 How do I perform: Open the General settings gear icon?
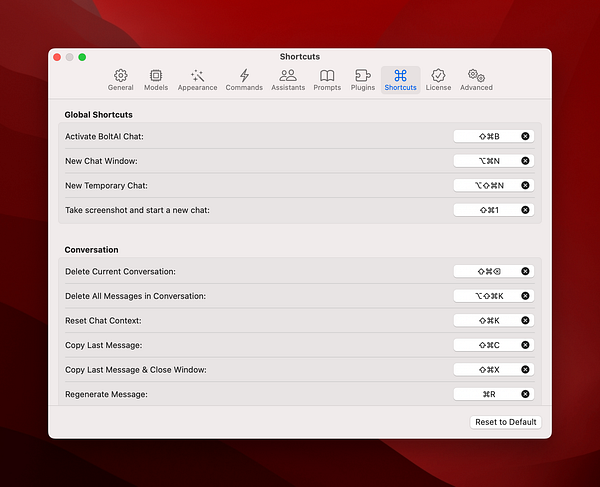point(121,76)
